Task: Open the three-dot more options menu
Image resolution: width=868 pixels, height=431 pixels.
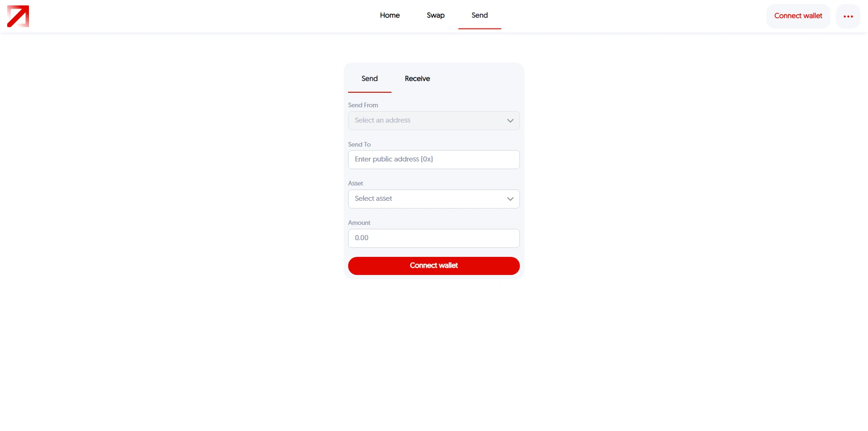Action: [848, 16]
